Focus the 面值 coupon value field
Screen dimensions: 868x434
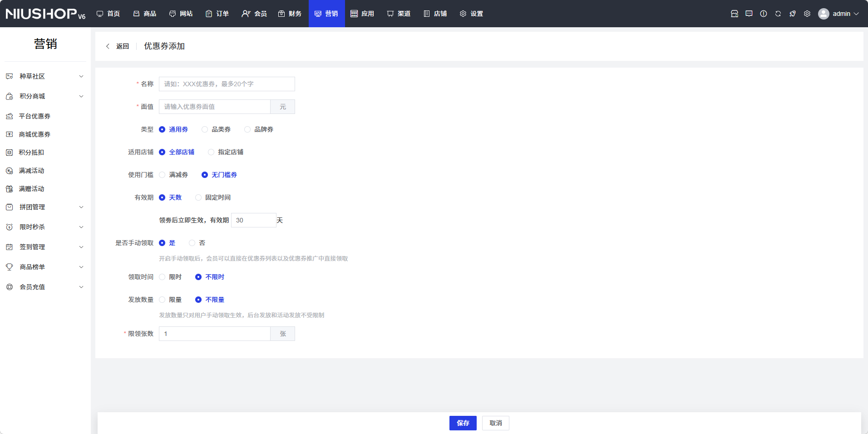pos(215,107)
